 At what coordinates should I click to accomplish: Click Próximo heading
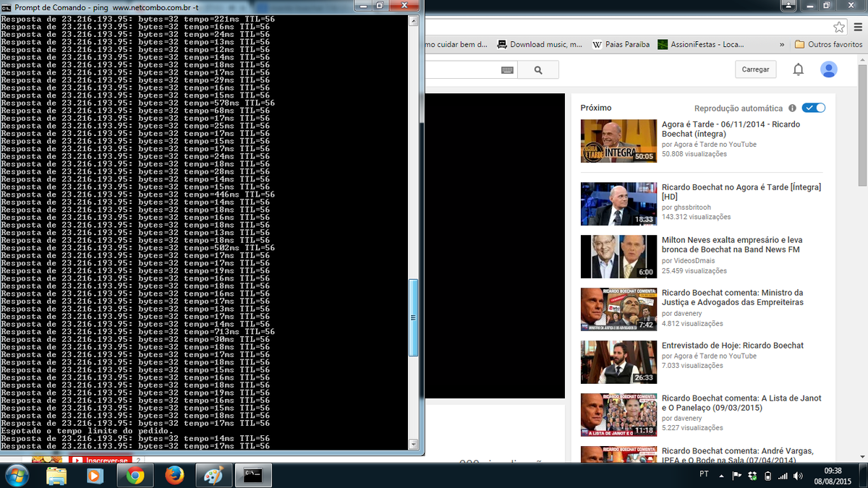[x=596, y=108]
